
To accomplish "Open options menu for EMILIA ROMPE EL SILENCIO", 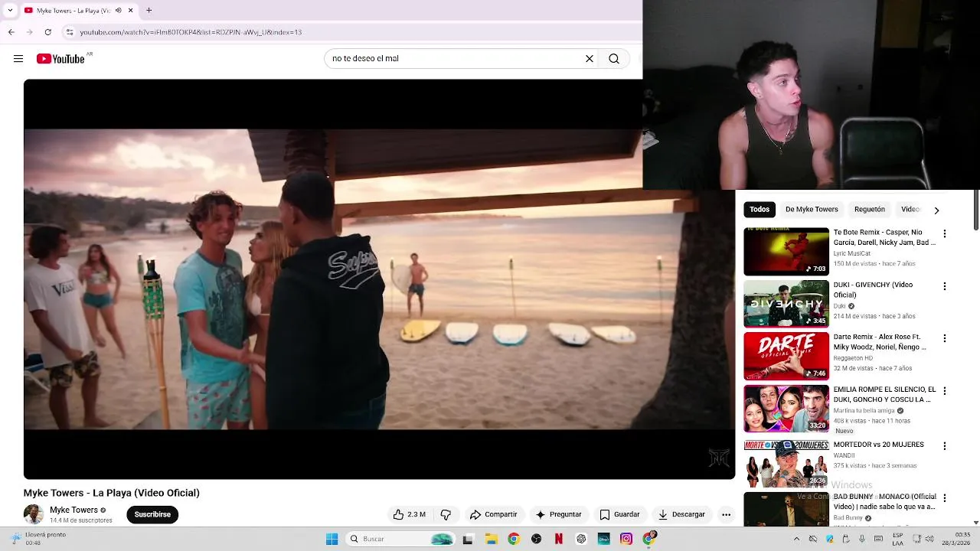I will [x=945, y=391].
